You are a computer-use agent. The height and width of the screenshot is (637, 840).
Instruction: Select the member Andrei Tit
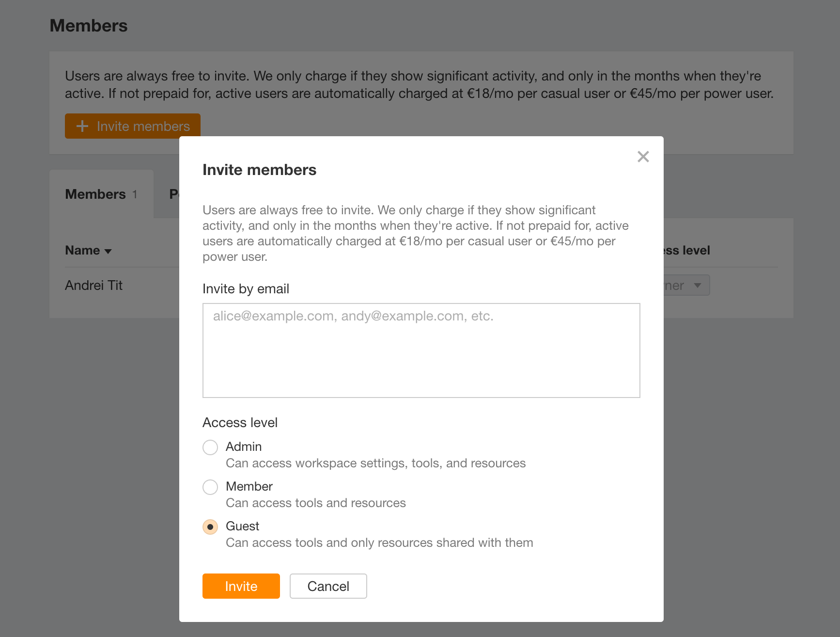[x=93, y=286]
